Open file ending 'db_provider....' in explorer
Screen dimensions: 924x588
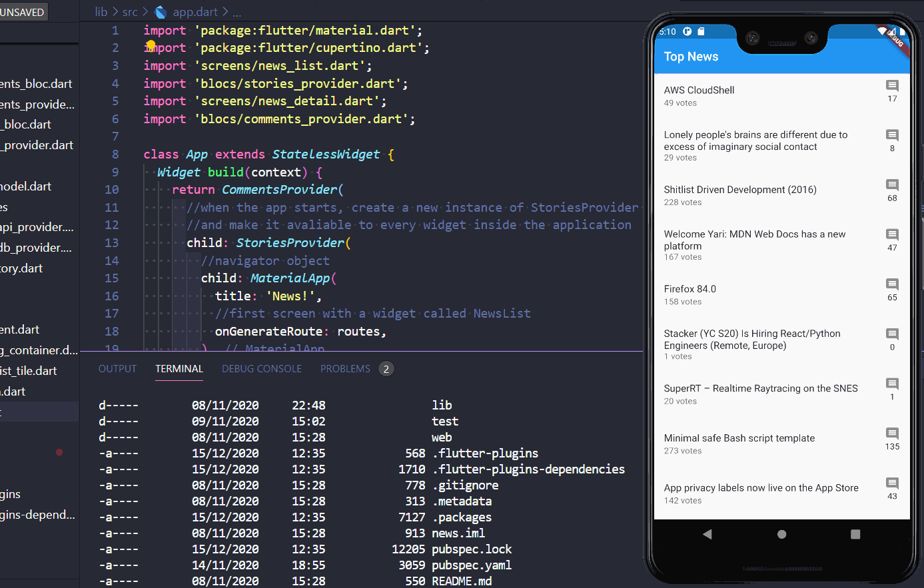click(36, 248)
